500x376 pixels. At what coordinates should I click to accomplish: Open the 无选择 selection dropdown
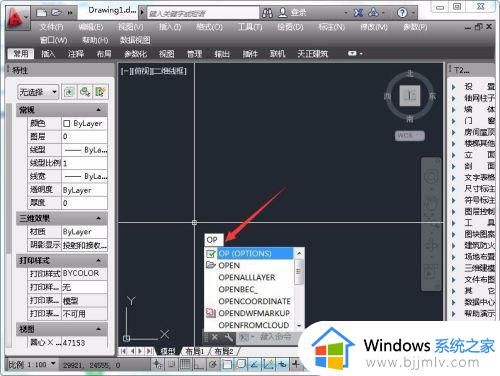pos(38,92)
